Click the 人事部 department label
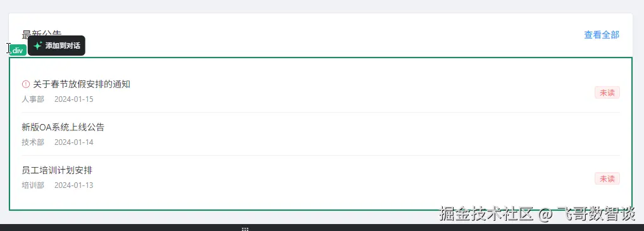The image size is (644, 231). click(33, 99)
